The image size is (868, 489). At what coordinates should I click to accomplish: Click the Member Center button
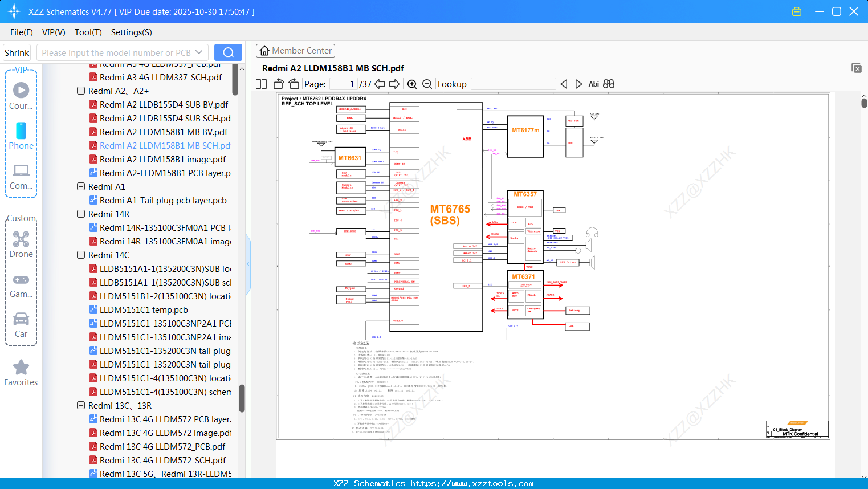[295, 51]
